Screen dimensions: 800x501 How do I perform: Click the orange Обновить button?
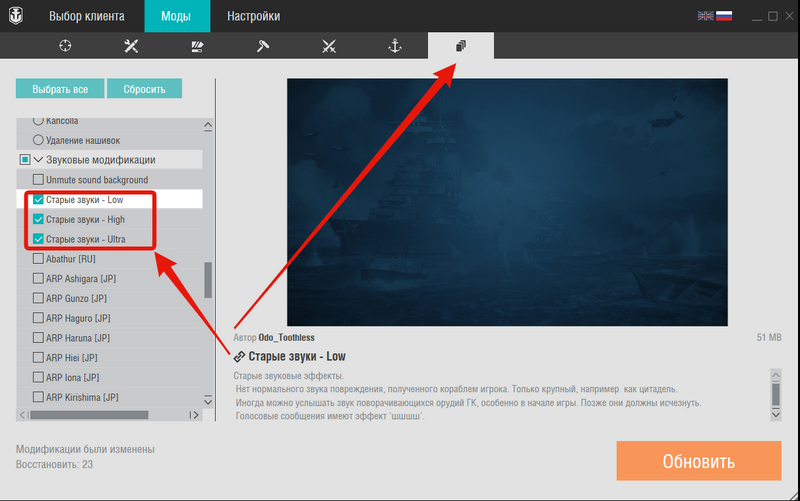pos(698,461)
